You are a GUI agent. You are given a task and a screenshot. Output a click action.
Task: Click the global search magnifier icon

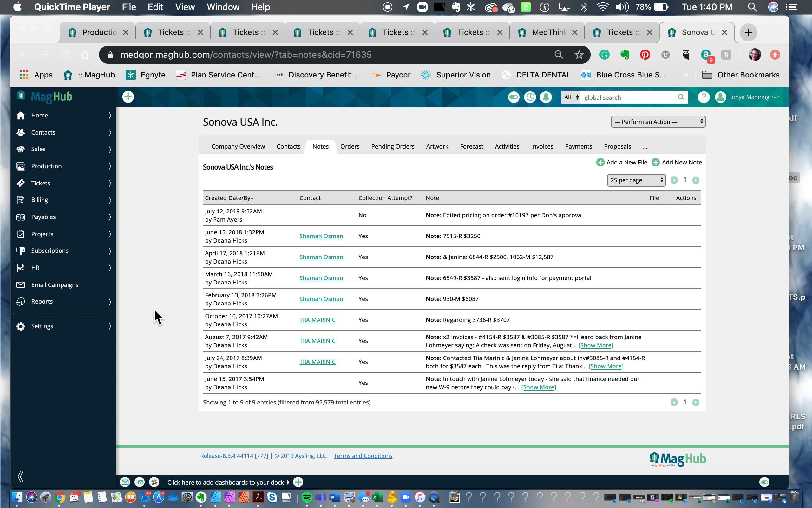(681, 97)
